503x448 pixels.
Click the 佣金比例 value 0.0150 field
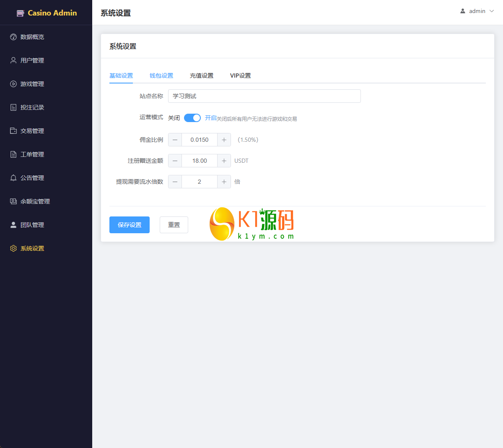(x=200, y=140)
